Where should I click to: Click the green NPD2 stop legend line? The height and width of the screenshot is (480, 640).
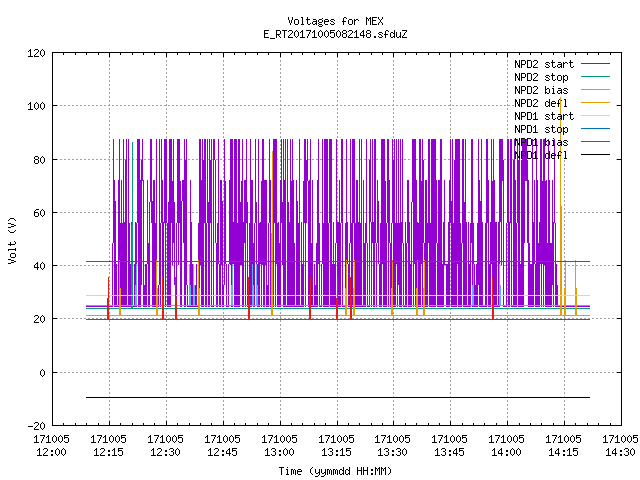(x=595, y=76)
